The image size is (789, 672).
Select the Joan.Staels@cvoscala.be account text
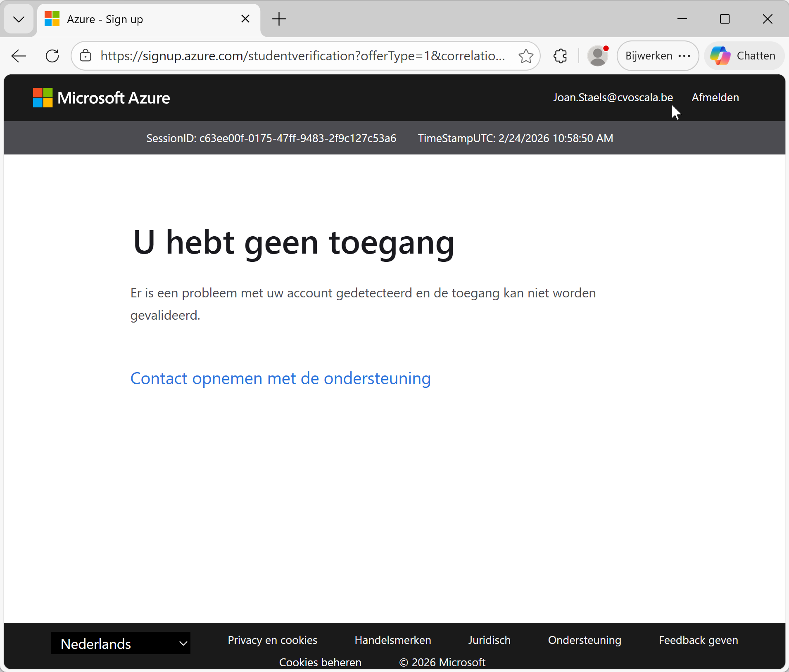(x=613, y=97)
